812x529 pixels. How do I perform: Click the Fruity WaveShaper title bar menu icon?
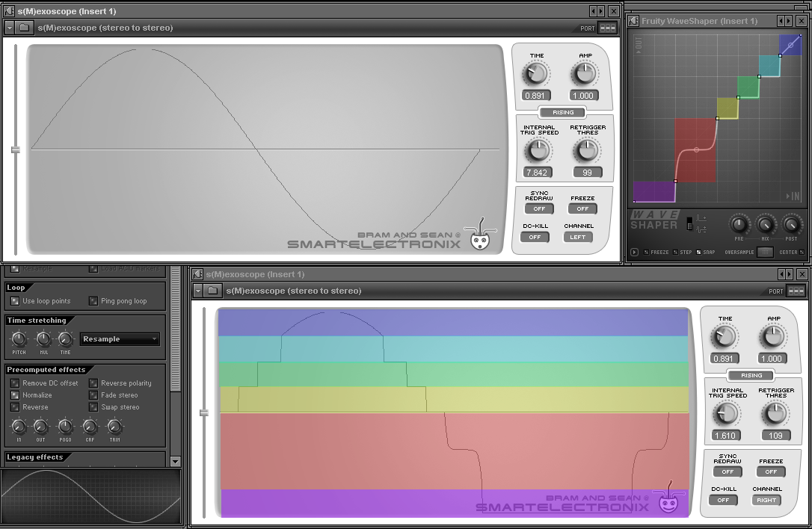pos(633,21)
